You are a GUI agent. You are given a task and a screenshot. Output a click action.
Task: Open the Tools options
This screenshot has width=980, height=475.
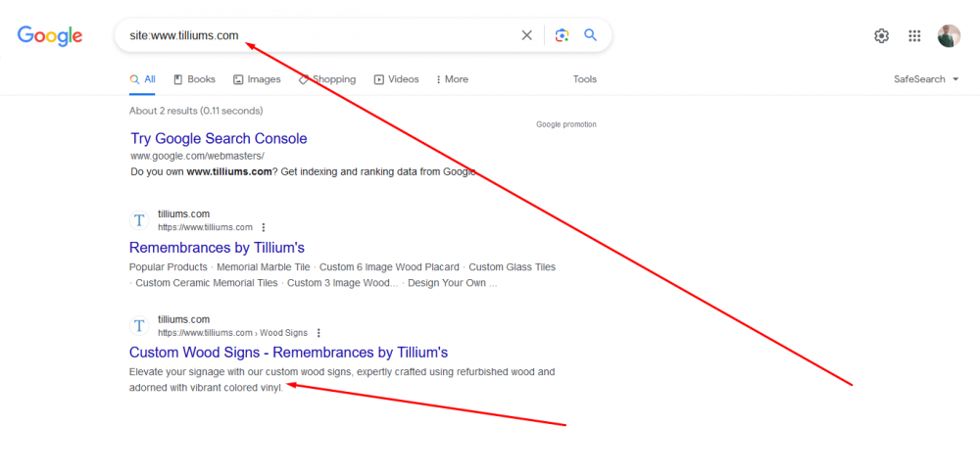(x=585, y=79)
